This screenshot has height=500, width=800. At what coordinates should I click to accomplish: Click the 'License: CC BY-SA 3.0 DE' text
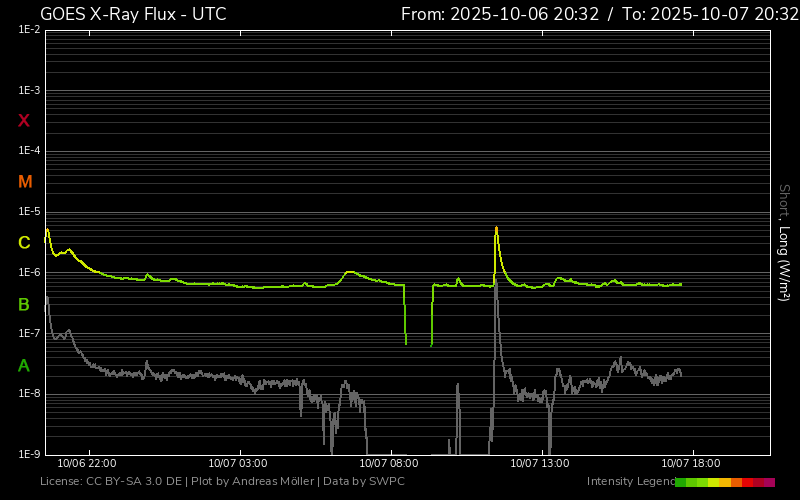[x=111, y=481]
